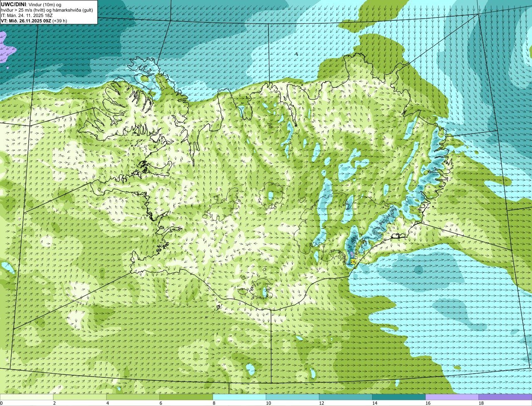The width and height of the screenshot is (532, 406).
Task: Click legend scale label 14
Action: tap(375, 403)
